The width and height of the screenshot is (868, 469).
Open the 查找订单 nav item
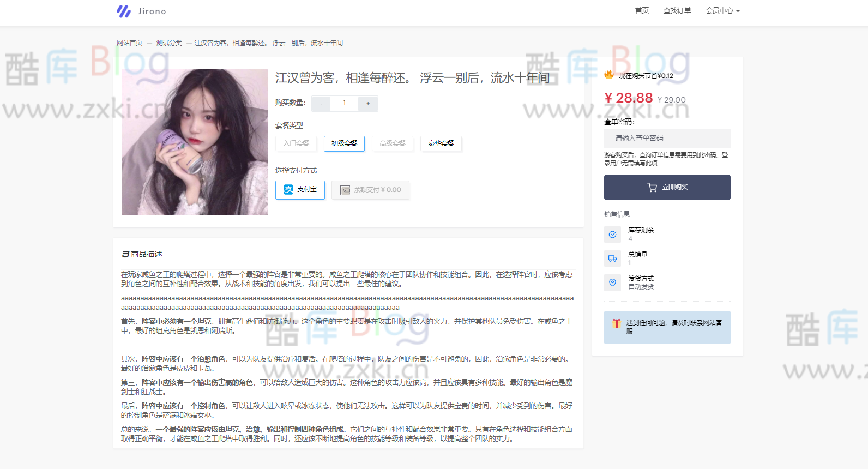(677, 10)
